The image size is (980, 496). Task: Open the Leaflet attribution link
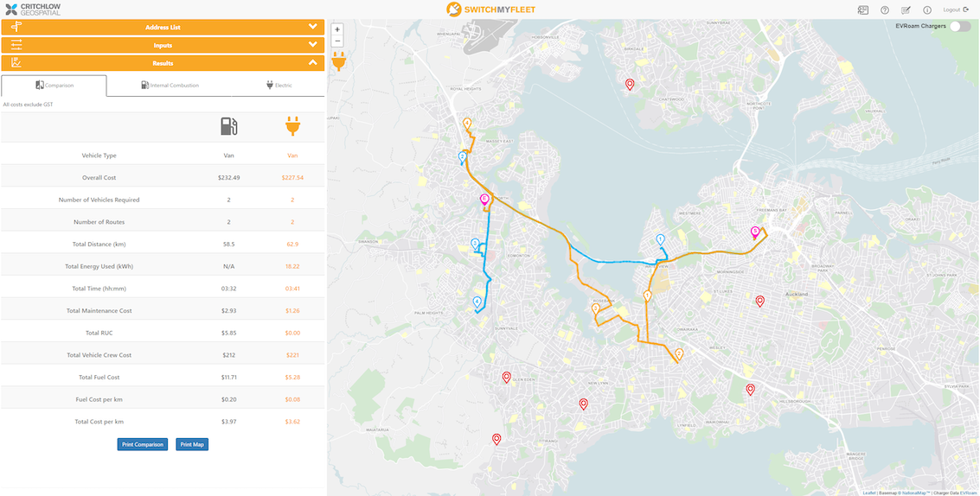869,493
